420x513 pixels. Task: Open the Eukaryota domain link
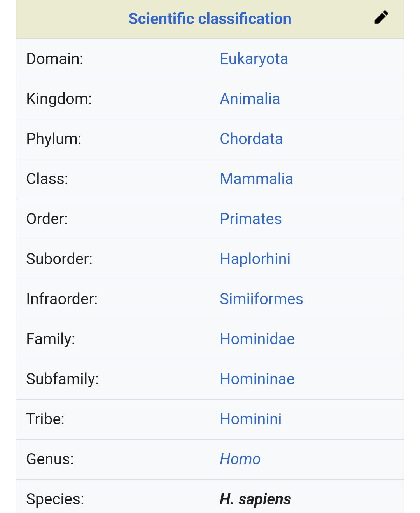click(x=254, y=59)
